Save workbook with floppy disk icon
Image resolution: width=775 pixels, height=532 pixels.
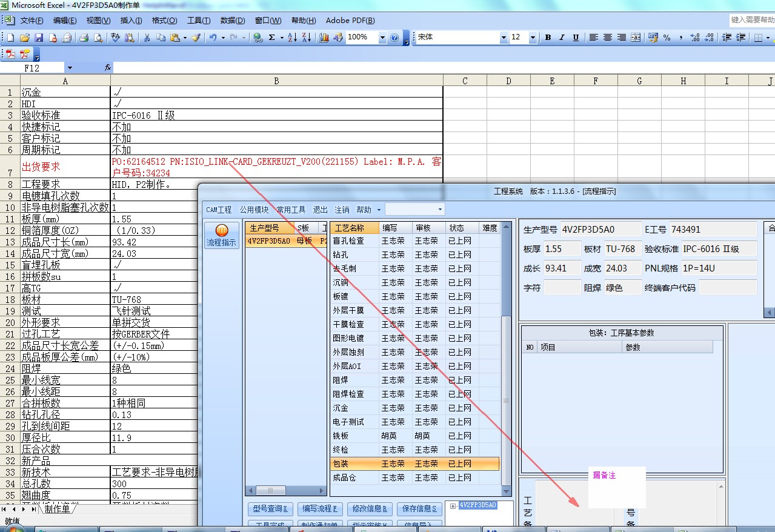click(38, 38)
